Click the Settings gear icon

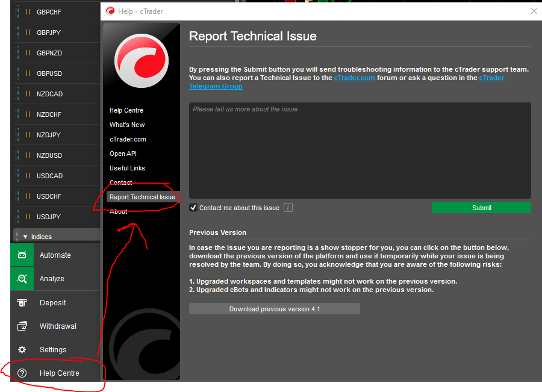tap(22, 349)
